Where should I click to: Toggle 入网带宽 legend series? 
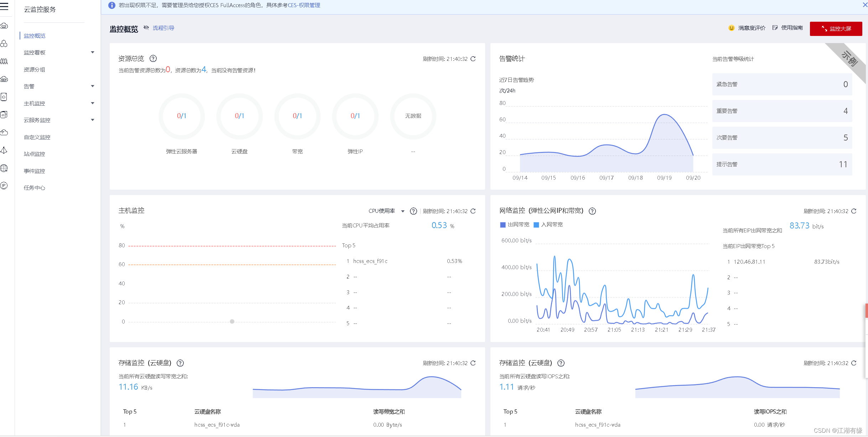pos(548,225)
